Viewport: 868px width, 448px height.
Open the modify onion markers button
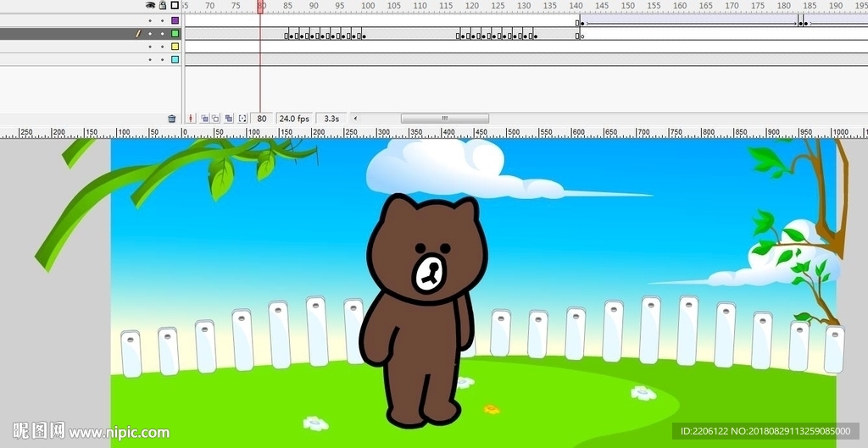(242, 119)
